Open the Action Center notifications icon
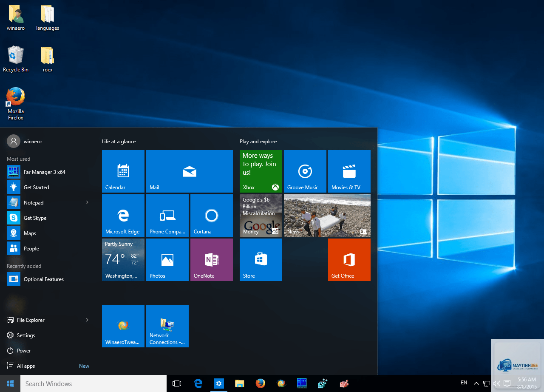 [x=507, y=383]
